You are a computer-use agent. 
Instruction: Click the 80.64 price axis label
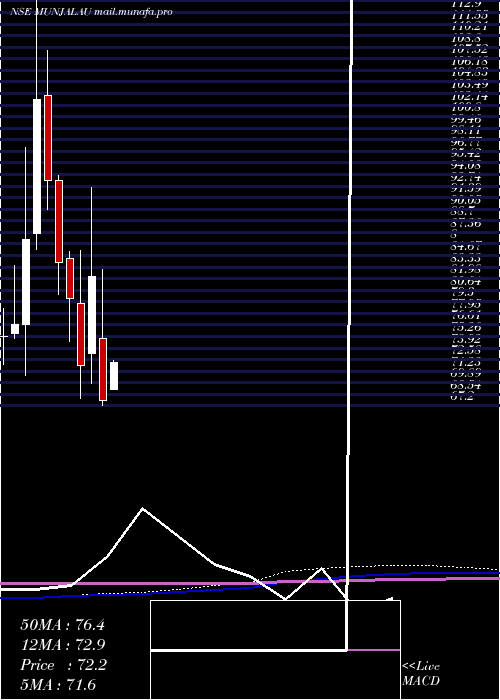tap(466, 282)
